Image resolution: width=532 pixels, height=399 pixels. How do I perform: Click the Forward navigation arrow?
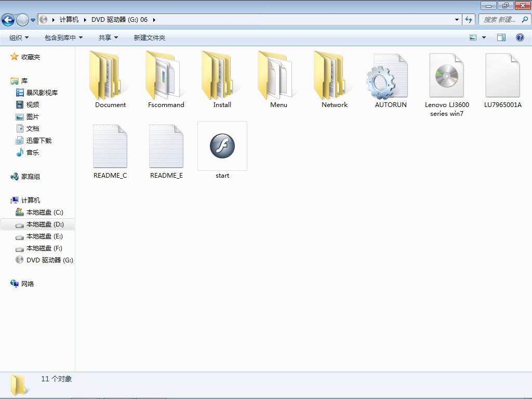(x=22, y=20)
